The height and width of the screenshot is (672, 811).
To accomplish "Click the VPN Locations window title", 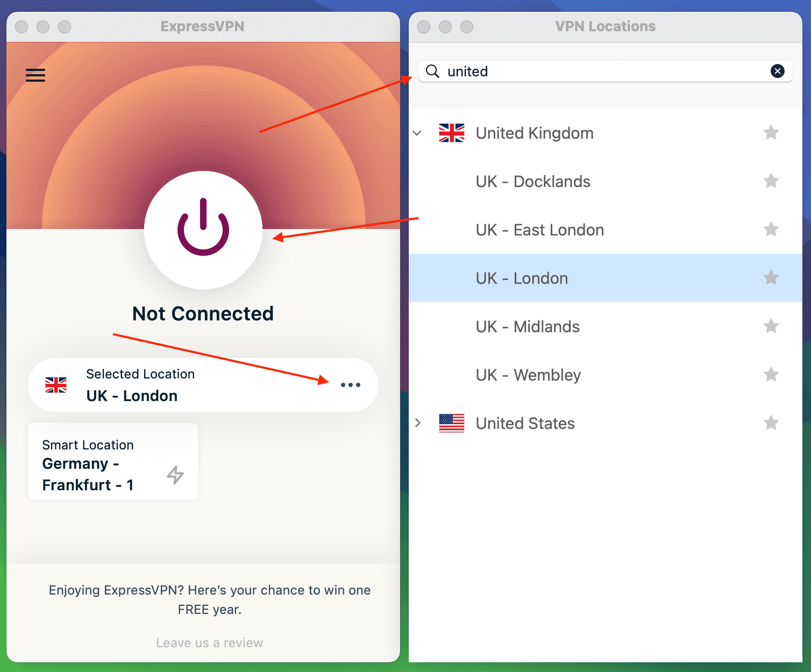I will click(606, 26).
